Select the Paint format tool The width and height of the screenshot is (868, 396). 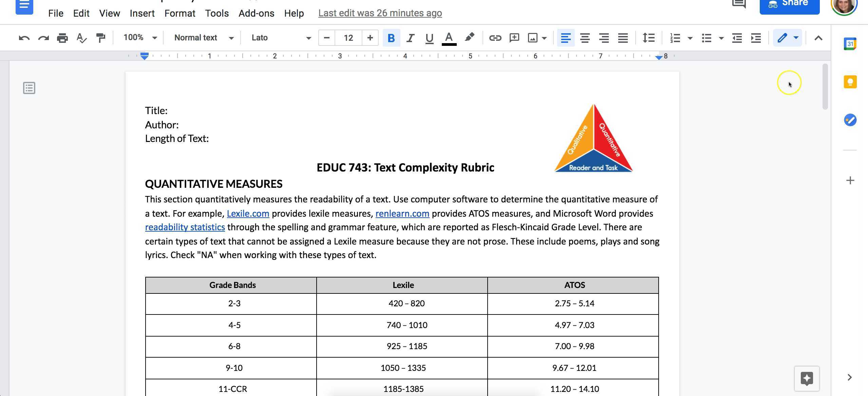(x=100, y=38)
